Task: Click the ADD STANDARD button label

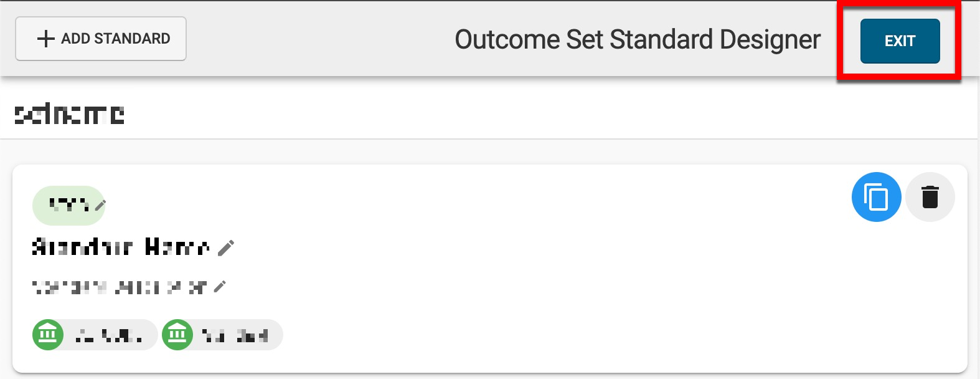Action: (115, 39)
